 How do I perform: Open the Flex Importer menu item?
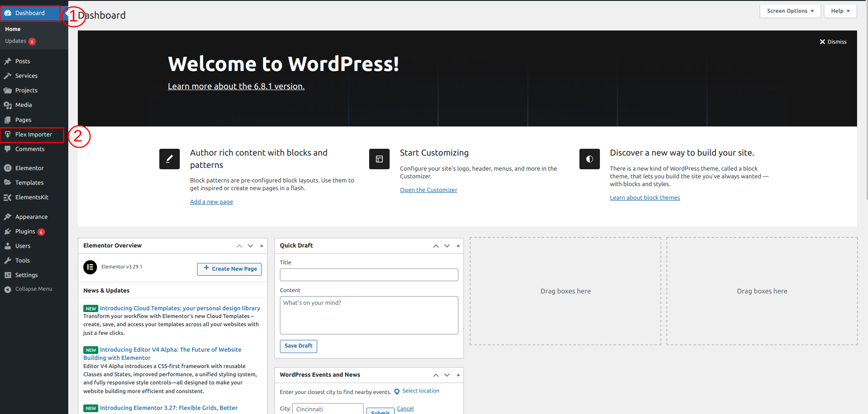pyautogui.click(x=33, y=135)
